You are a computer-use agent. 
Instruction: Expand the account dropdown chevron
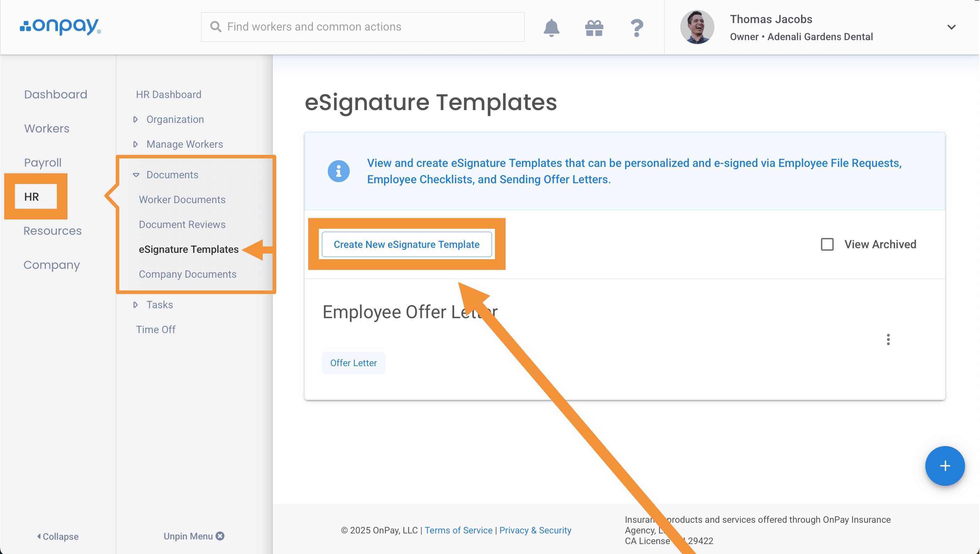click(951, 27)
